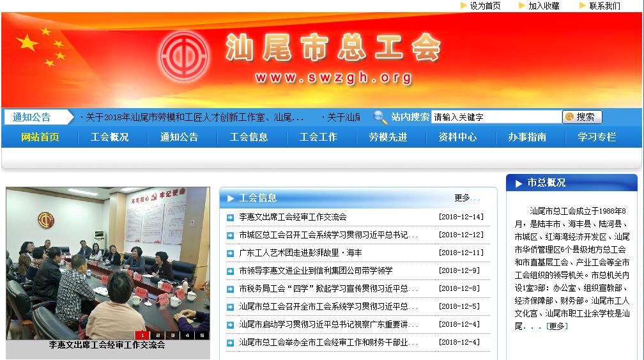Go to 办事指南 in navigation bar
The image size is (644, 360).
tap(527, 137)
